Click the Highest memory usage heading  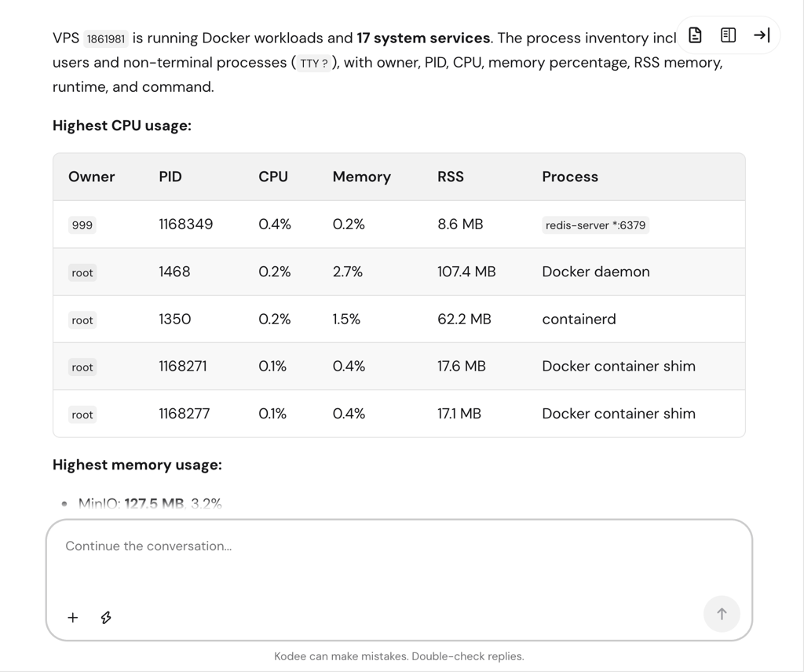[x=137, y=465]
